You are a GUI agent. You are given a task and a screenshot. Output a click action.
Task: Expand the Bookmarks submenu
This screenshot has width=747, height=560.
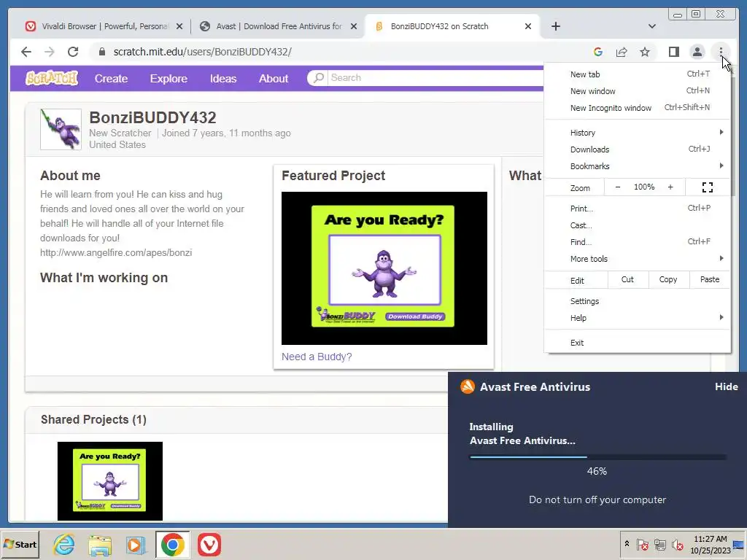pyautogui.click(x=638, y=166)
